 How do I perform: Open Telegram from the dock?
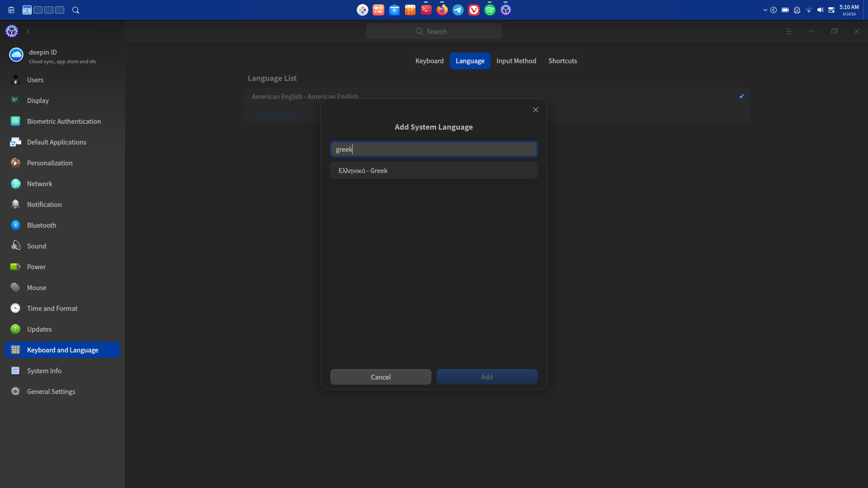(x=458, y=10)
